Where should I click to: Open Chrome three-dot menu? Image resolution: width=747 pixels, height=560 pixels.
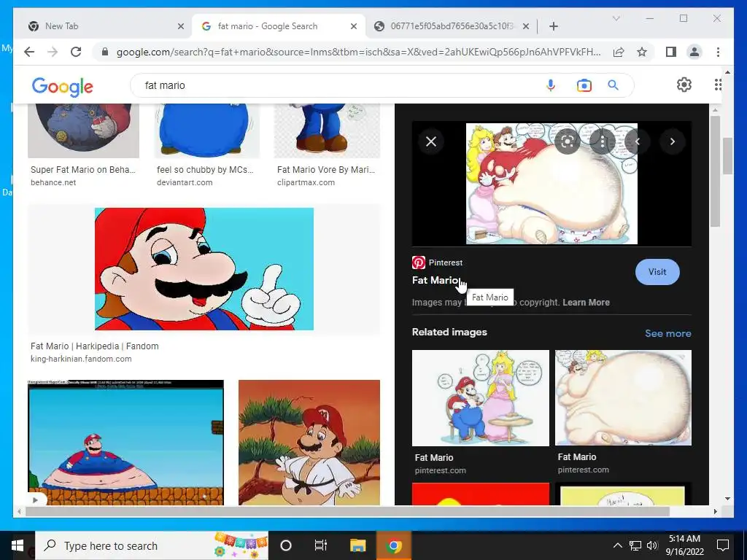[718, 52]
